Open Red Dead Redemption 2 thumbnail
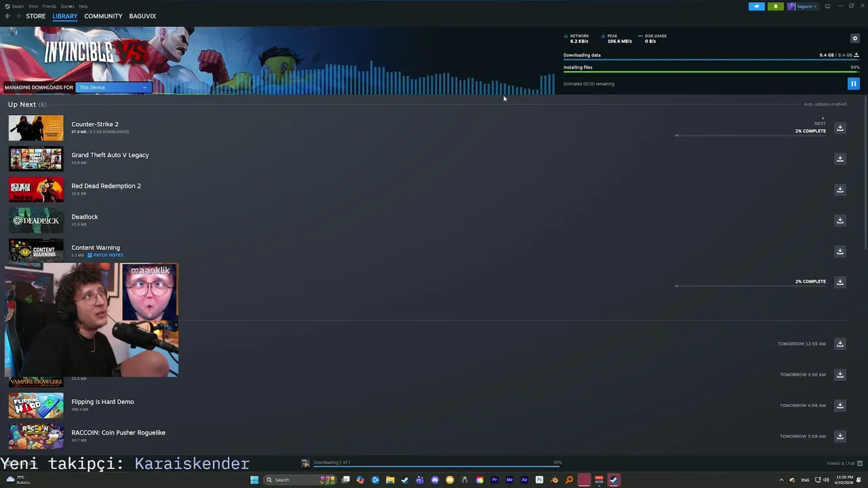Viewport: 868px width, 488px height. tap(36, 189)
